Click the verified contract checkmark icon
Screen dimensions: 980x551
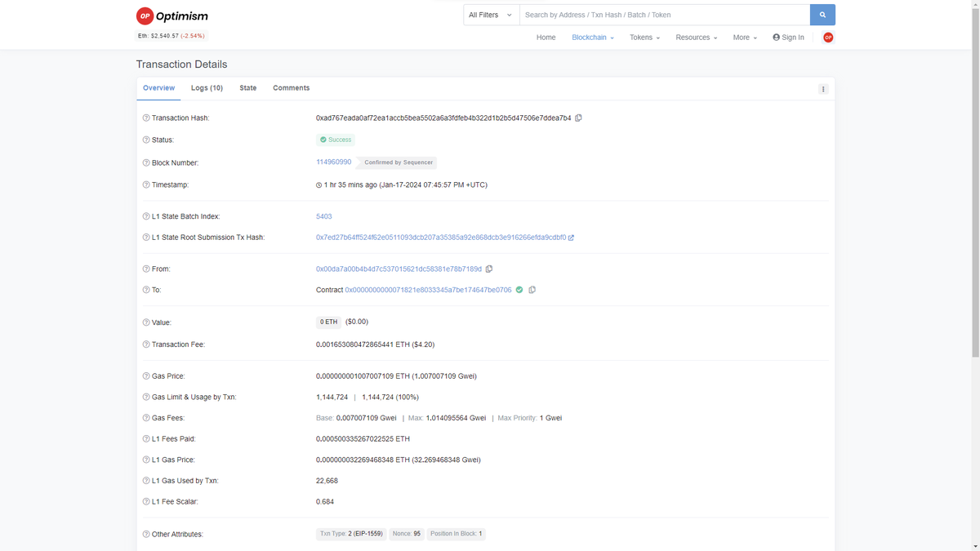pos(519,290)
